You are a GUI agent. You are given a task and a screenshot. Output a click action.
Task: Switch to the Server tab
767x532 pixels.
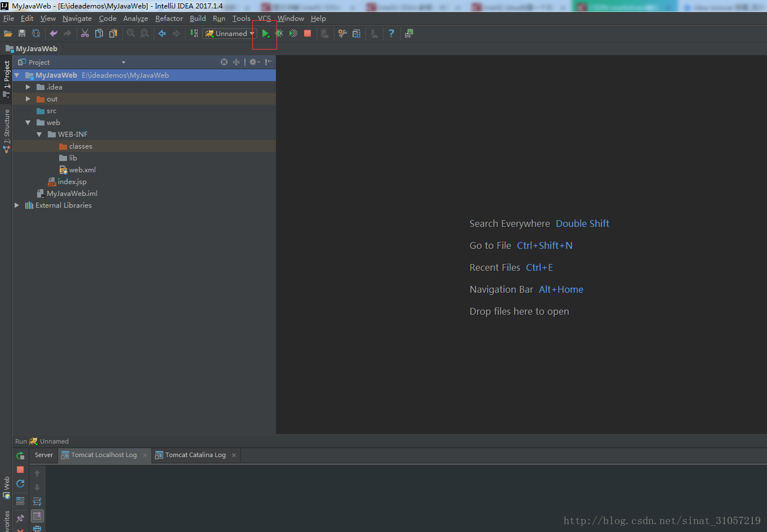click(x=44, y=455)
